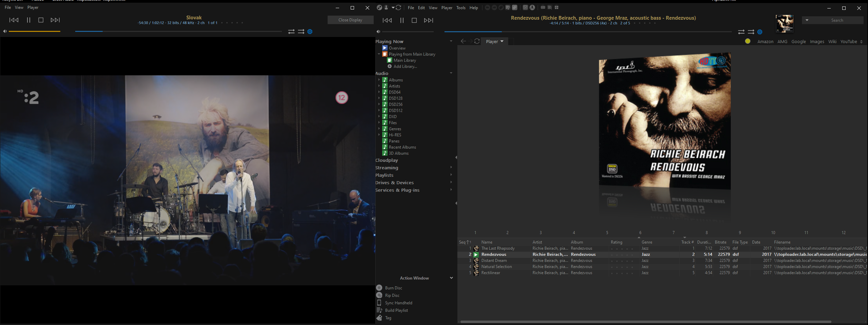The height and width of the screenshot is (325, 868).
Task: Click the Tag icon in Action Window
Action: click(x=379, y=318)
